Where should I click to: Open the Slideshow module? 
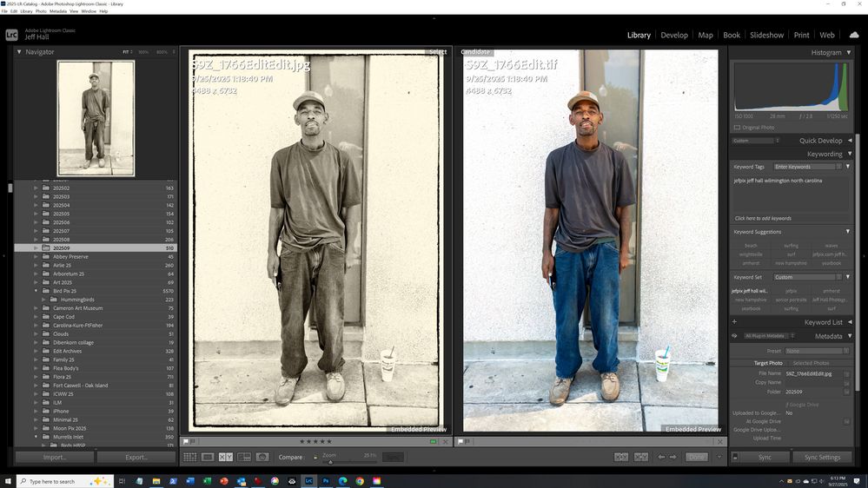pyautogui.click(x=766, y=35)
